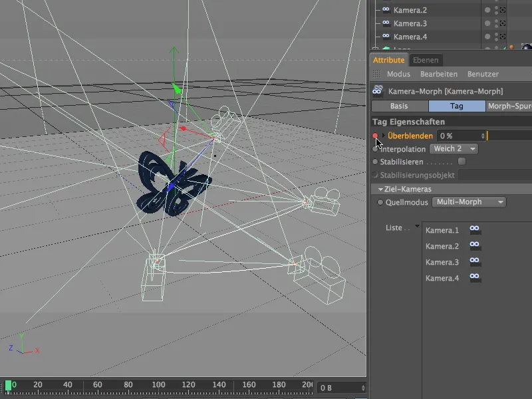This screenshot has height=399, width=532.
Task: Click the red X-axis arrow of the gizmo
Action: click(x=184, y=128)
